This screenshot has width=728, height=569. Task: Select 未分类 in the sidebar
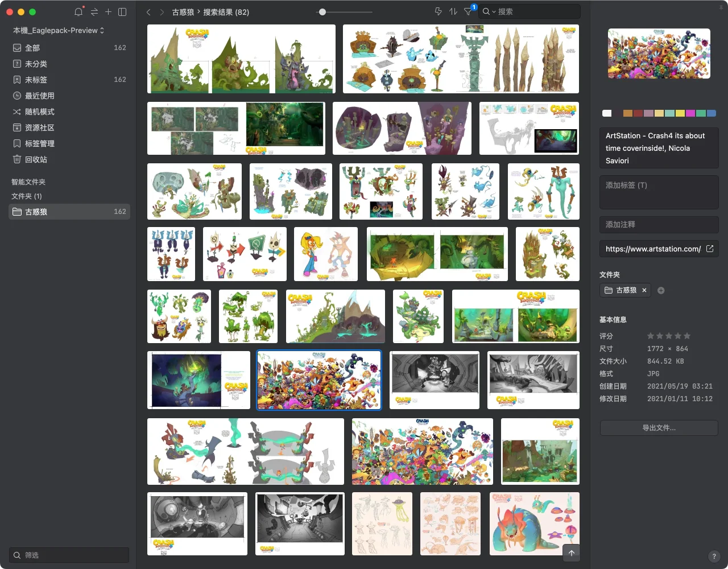(69, 64)
